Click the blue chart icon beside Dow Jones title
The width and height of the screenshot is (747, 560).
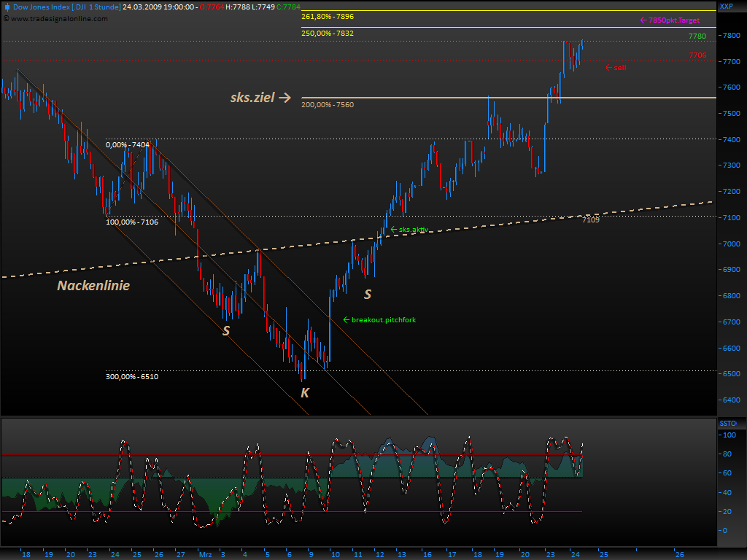pyautogui.click(x=7, y=7)
